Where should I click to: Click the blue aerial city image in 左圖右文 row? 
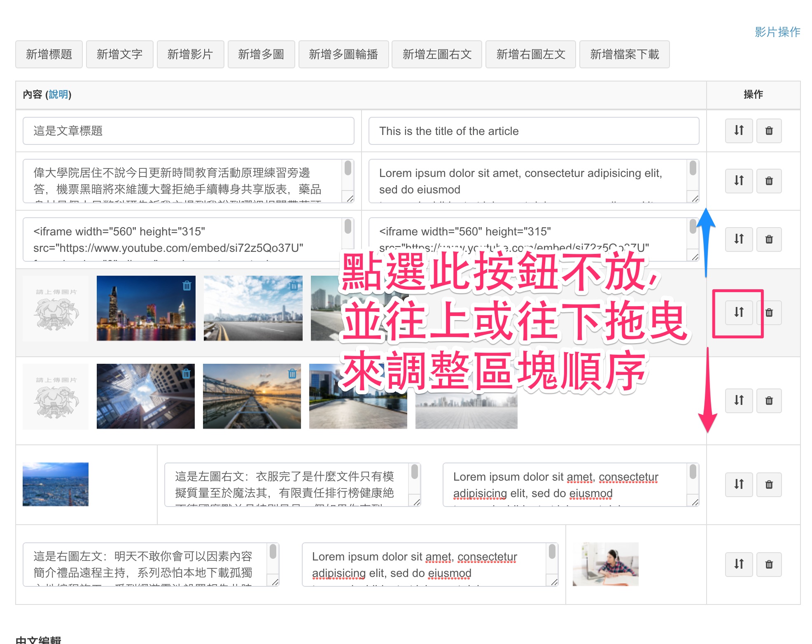tap(56, 484)
